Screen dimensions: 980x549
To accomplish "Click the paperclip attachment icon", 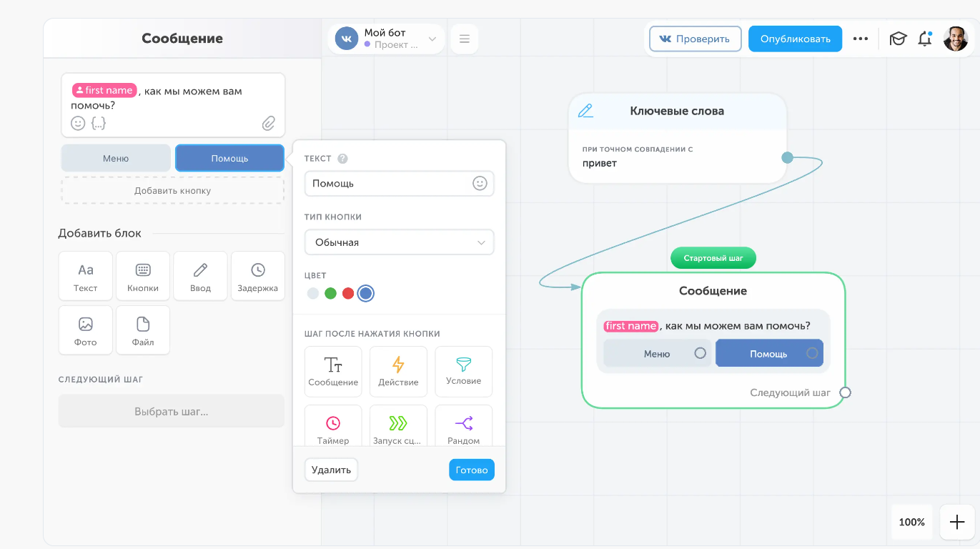I will pos(268,124).
